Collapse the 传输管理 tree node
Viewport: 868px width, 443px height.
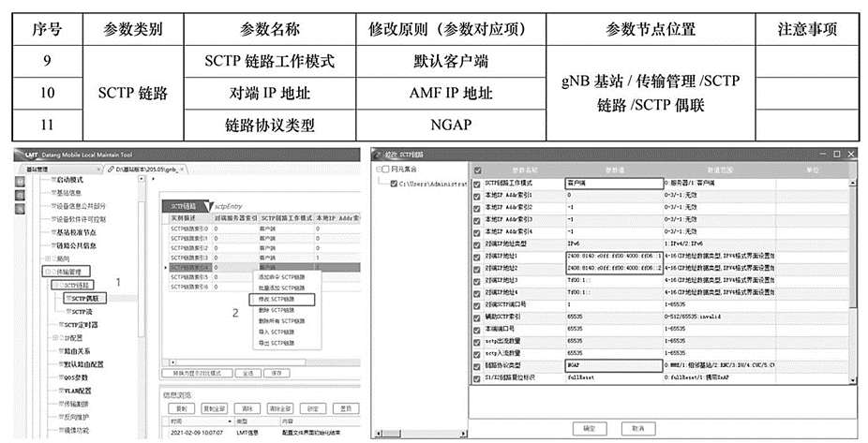pos(48,273)
